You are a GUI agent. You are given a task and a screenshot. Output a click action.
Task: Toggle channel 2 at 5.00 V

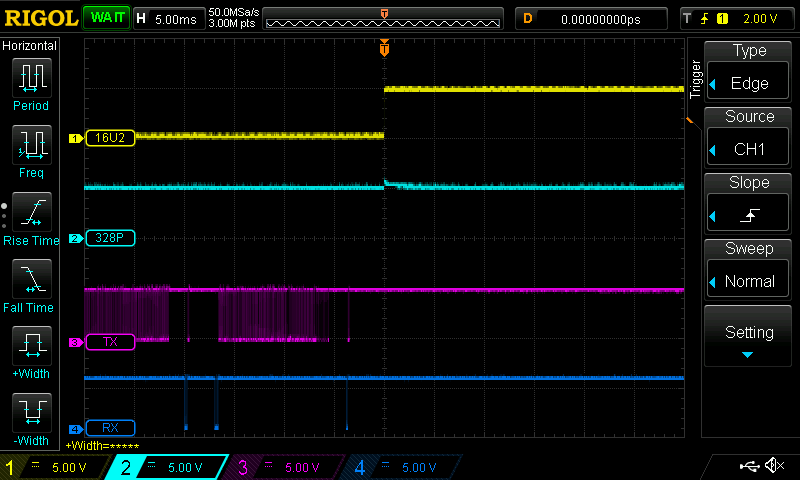[167, 467]
